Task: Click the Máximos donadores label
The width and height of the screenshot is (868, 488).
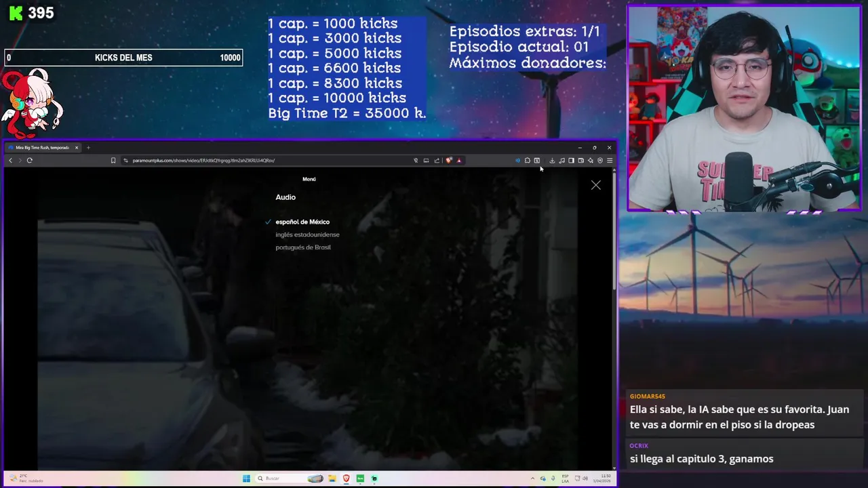Action: pyautogui.click(x=528, y=63)
